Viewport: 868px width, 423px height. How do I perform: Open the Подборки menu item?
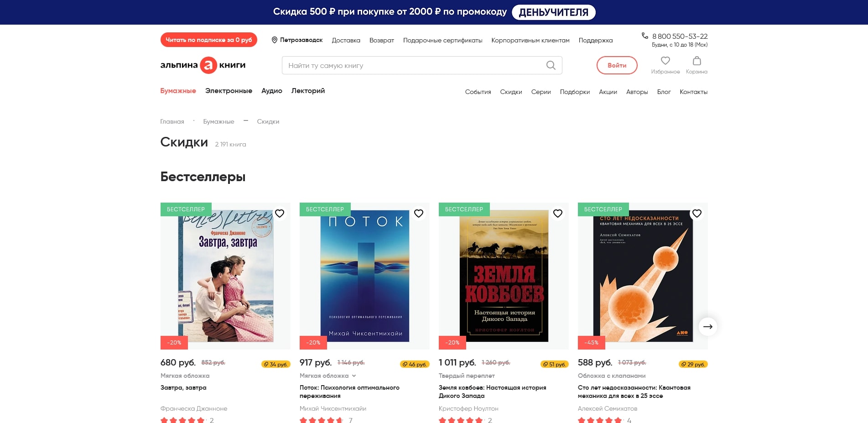(x=575, y=92)
